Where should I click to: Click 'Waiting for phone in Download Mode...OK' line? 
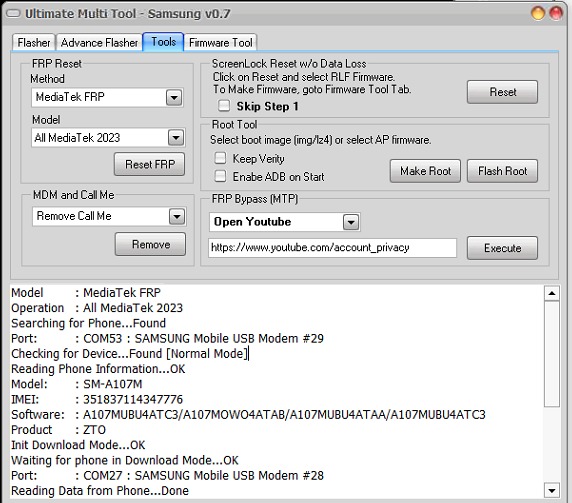point(125,460)
